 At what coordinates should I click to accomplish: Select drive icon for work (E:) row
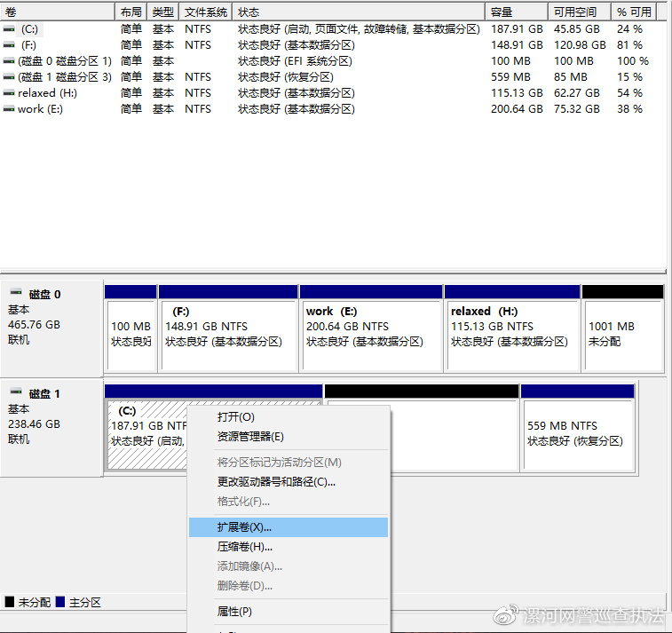(x=10, y=109)
